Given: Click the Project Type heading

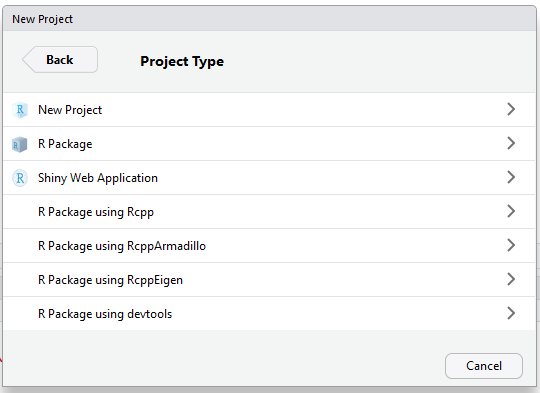Looking at the screenshot, I should tap(182, 62).
